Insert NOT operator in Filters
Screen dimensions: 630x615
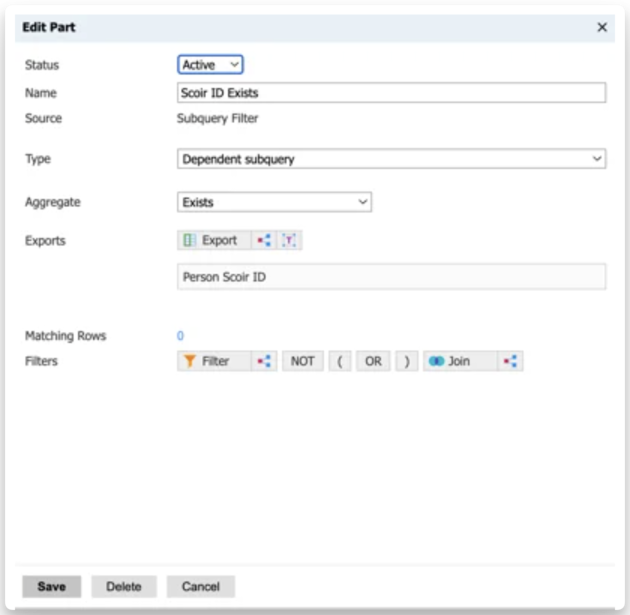coord(303,361)
